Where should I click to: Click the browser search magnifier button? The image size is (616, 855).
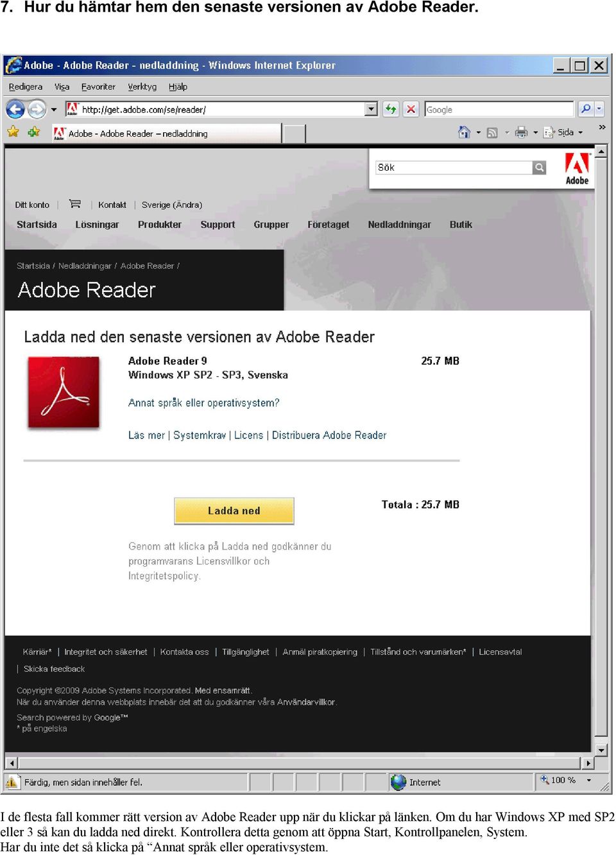point(585,109)
